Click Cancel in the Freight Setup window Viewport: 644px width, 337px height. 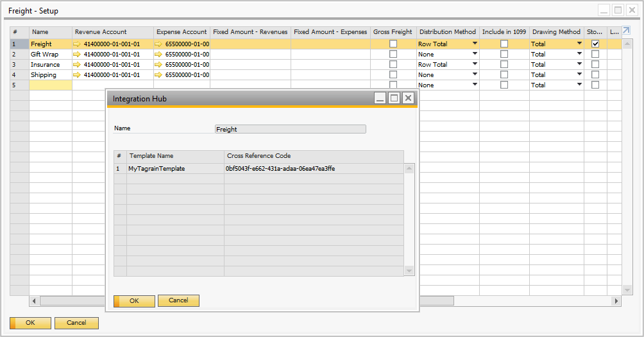76,323
